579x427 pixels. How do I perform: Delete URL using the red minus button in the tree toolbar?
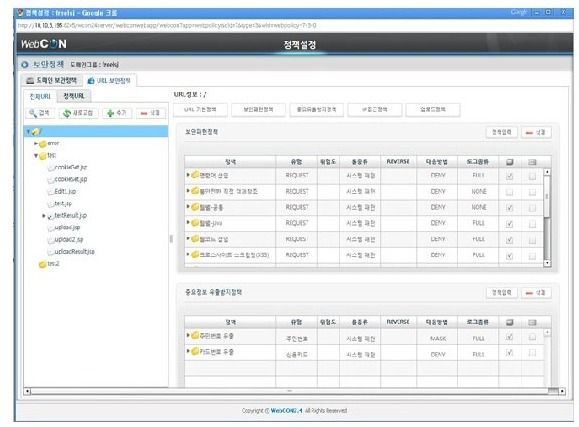(150, 113)
